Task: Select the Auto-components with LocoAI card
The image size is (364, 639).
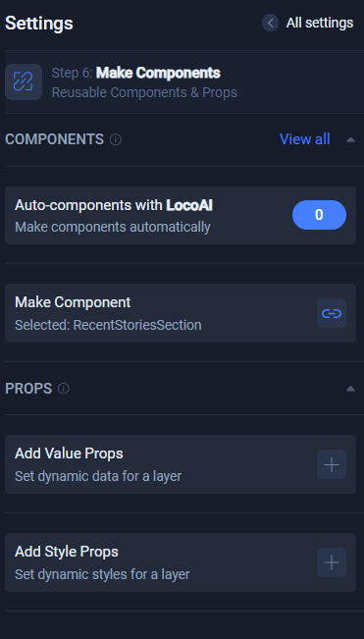Action: (x=181, y=215)
